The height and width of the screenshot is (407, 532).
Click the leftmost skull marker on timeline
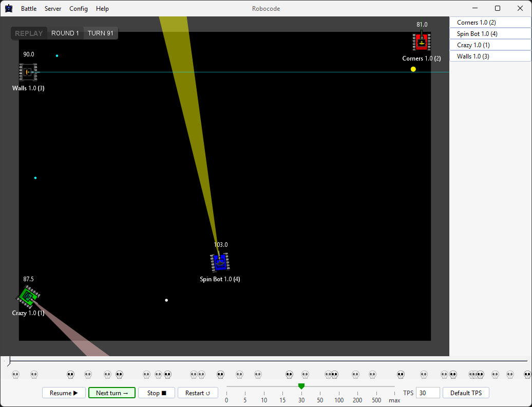(15, 375)
